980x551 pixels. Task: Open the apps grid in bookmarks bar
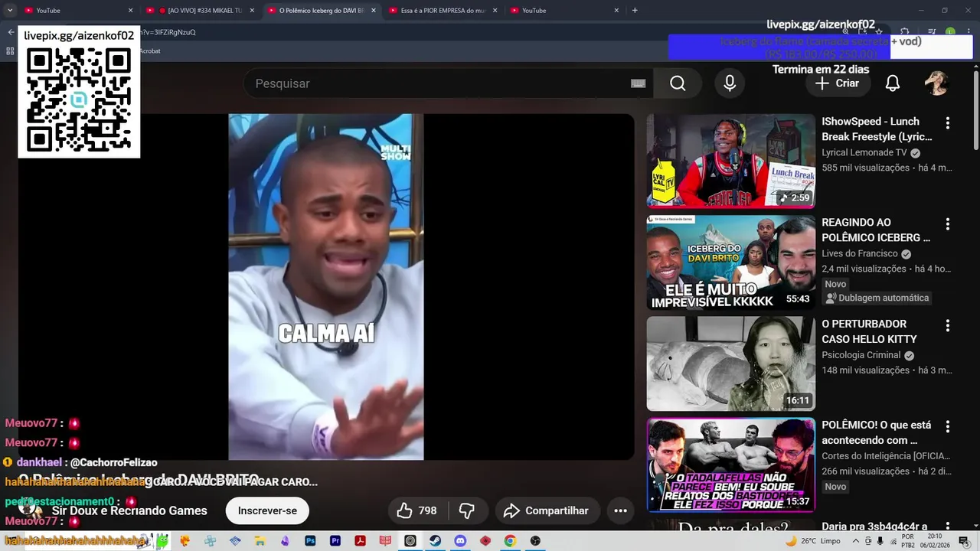click(10, 51)
